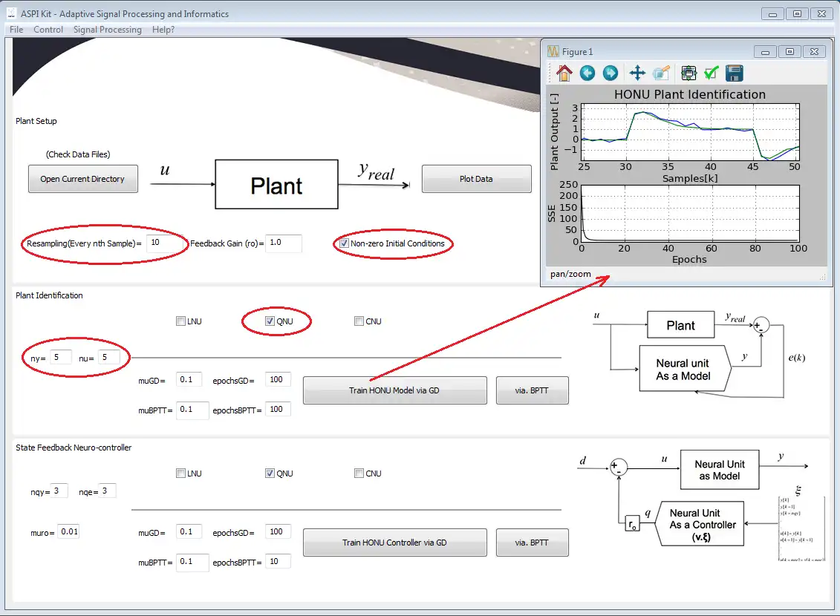Click the Plot Data button
The height and width of the screenshot is (616, 840).
click(x=476, y=179)
